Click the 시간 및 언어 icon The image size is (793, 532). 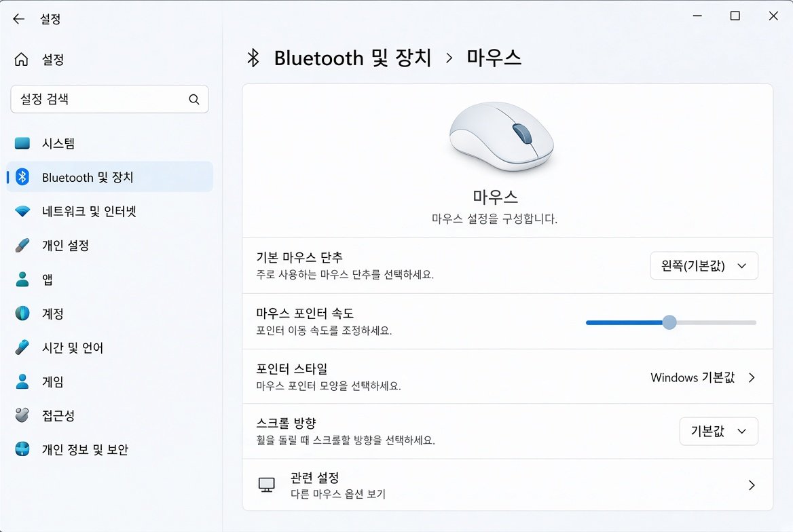(x=22, y=347)
